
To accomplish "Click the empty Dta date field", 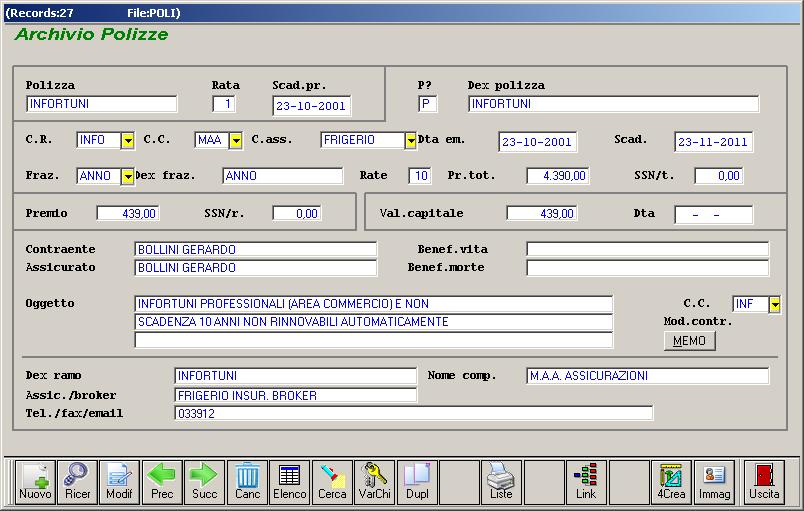I will 714,215.
